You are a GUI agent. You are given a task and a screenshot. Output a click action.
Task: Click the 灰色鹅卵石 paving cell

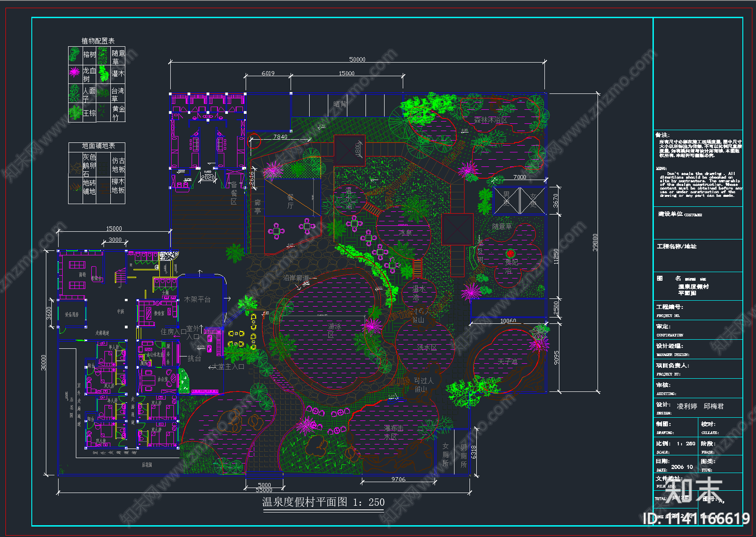coord(89,165)
